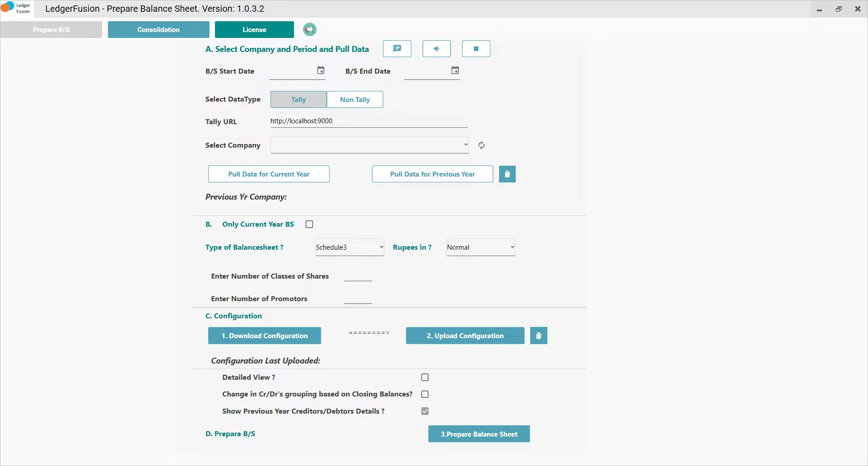The image size is (868, 466).
Task: Click 'A. Select Company and Period' heading
Action: (x=287, y=49)
